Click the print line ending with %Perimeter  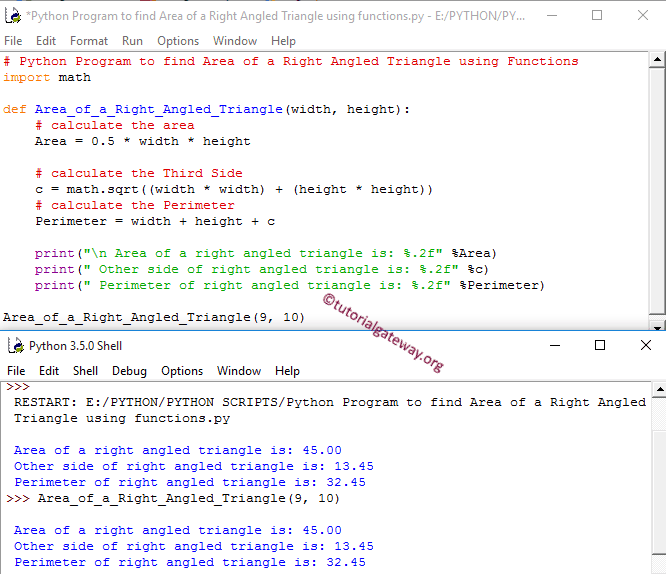[289, 285]
